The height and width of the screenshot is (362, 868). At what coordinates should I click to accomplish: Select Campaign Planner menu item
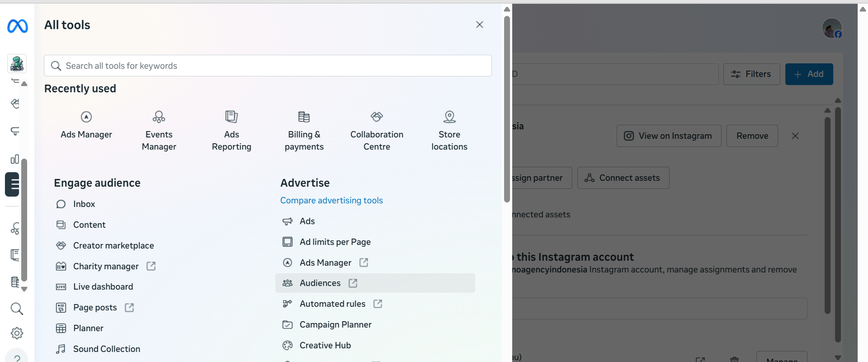(335, 325)
